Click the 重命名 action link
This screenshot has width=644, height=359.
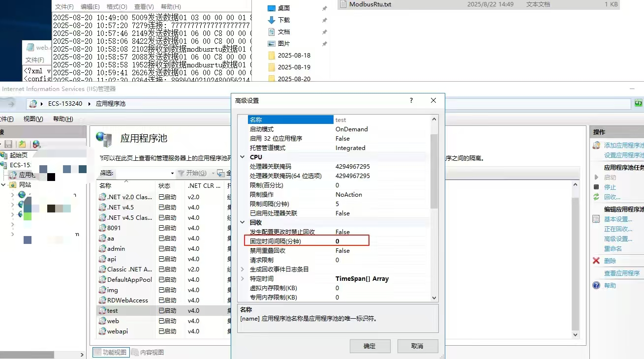point(613,249)
